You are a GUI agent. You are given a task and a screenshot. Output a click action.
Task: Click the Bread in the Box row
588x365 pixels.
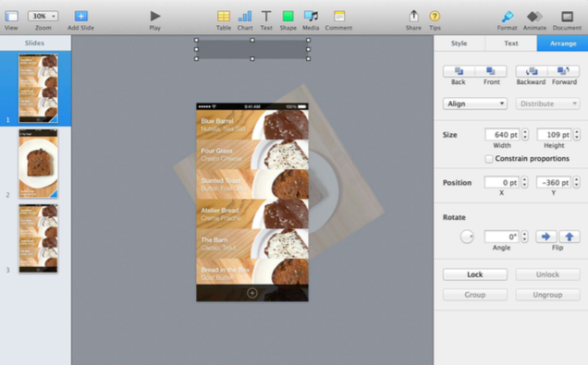coord(252,272)
